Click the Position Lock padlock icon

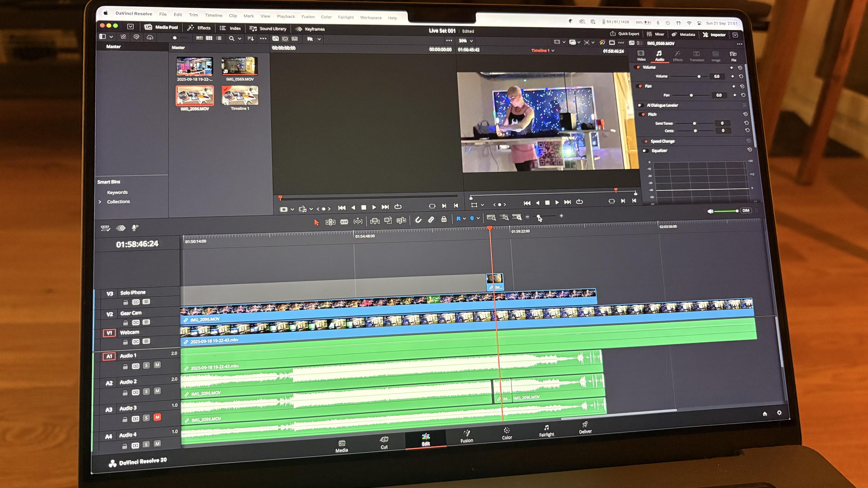444,219
